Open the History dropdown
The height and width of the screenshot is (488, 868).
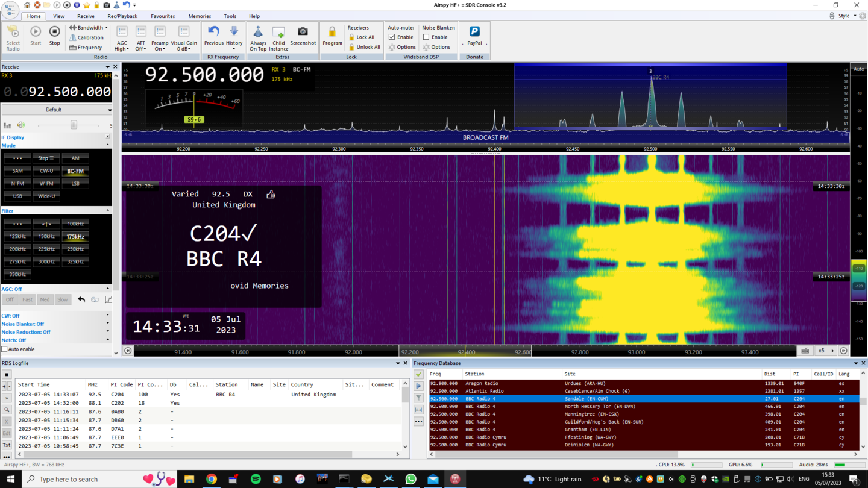point(234,38)
